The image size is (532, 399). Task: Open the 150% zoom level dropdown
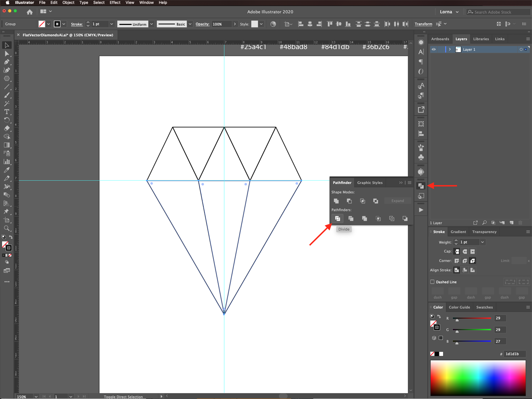click(36, 397)
